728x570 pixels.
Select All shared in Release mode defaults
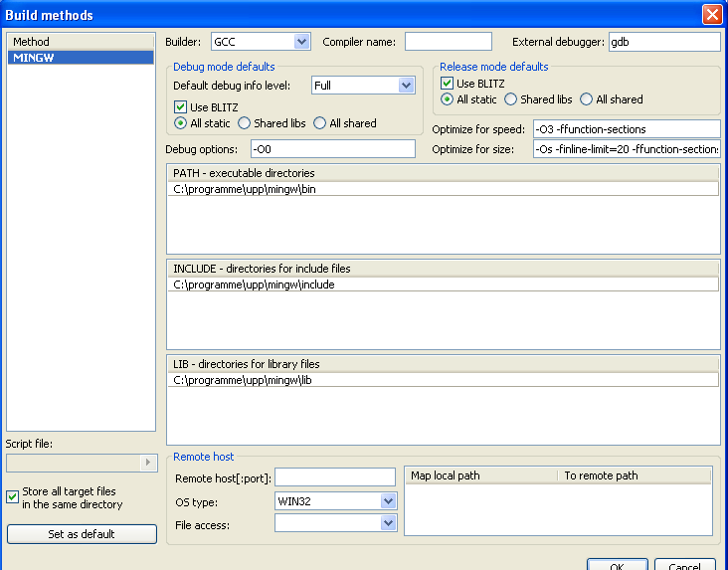coord(587,99)
